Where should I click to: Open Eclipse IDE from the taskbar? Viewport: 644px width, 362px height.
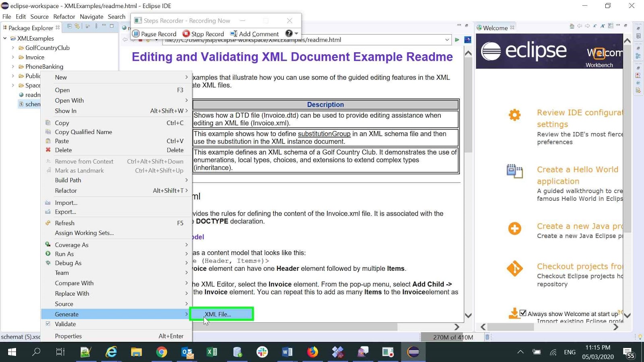[x=413, y=352]
